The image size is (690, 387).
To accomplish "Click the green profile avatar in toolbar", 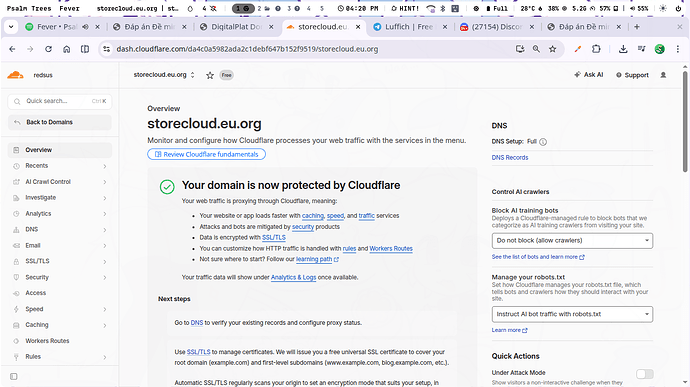I will (x=659, y=49).
